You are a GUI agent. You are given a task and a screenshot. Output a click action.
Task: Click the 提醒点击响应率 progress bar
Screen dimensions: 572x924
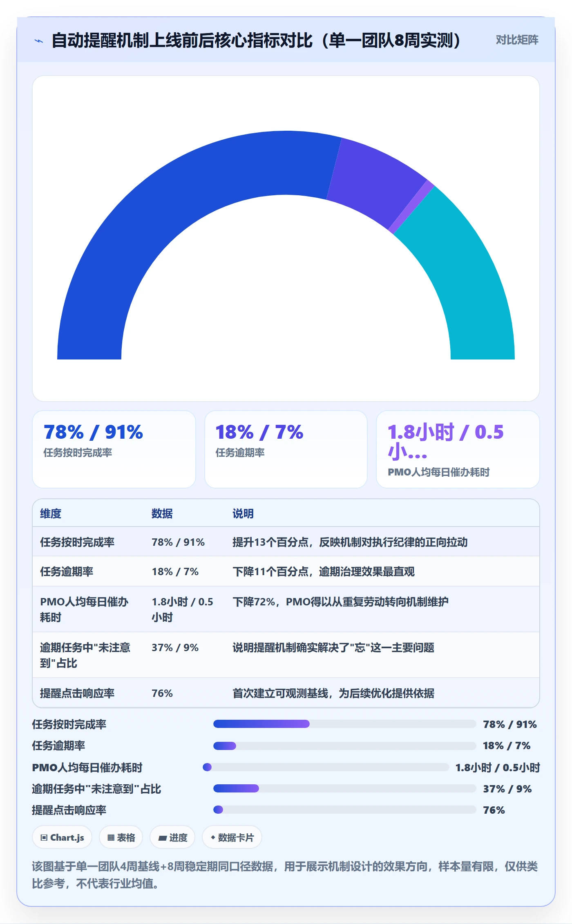click(344, 810)
